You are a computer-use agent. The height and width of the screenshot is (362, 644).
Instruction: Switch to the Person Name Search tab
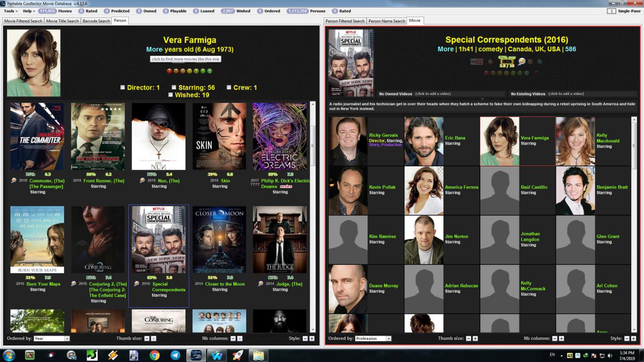(x=386, y=21)
